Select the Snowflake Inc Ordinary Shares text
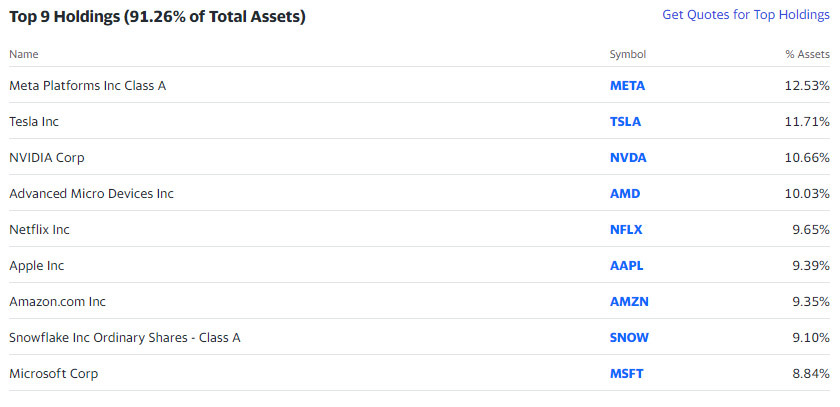 point(124,338)
